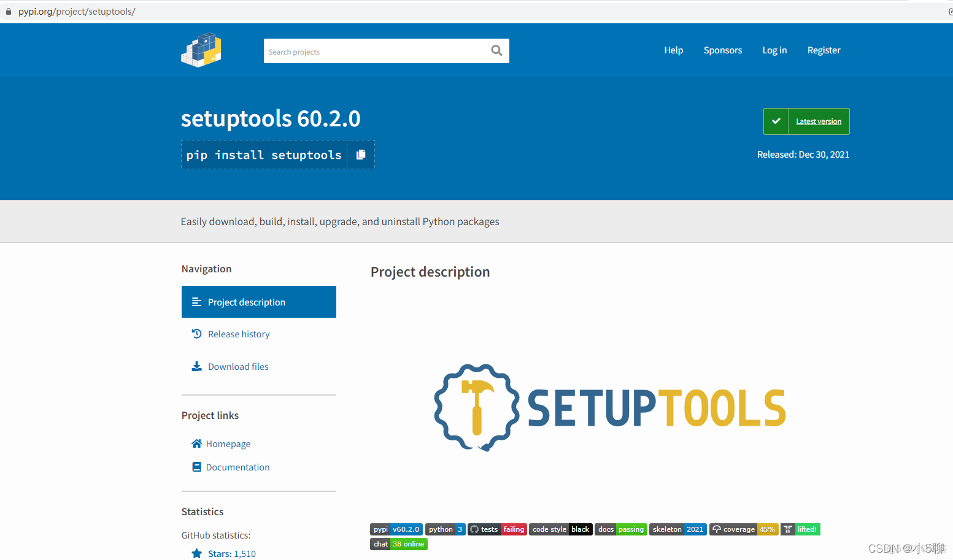
Task: Click the PyPI logo in the header
Action: (x=201, y=50)
